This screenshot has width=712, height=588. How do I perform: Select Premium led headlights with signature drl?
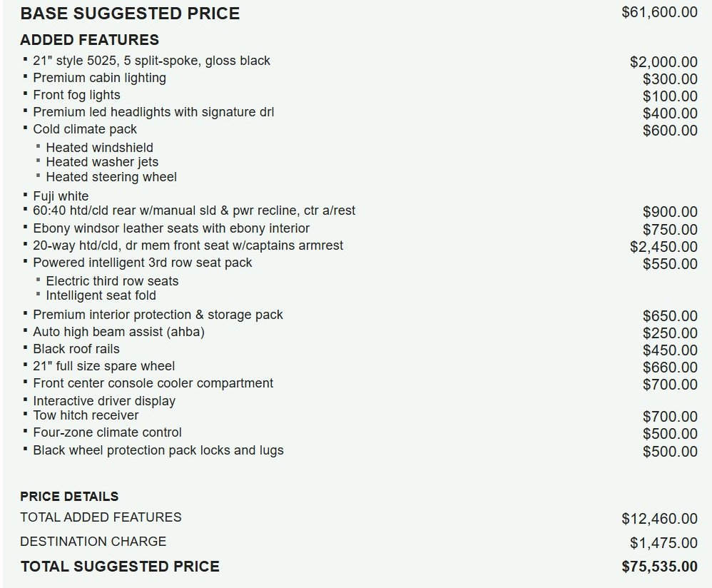coord(153,112)
